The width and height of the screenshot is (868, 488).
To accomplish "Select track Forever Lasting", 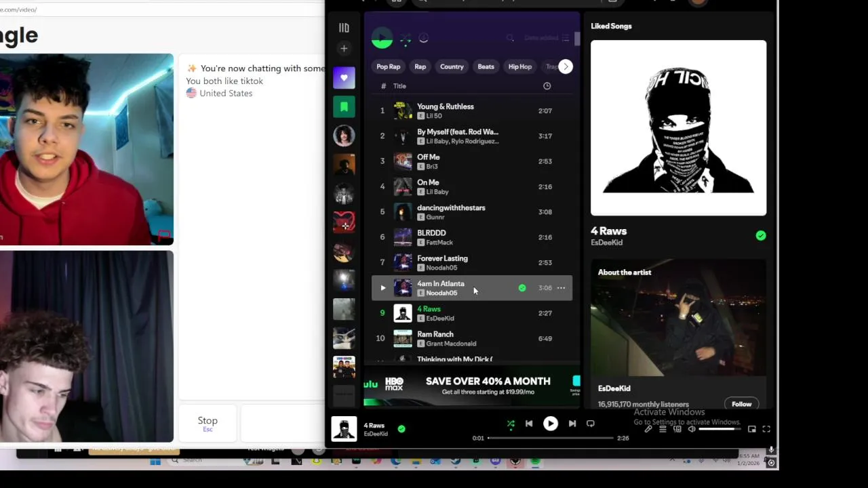I will pyautogui.click(x=472, y=263).
